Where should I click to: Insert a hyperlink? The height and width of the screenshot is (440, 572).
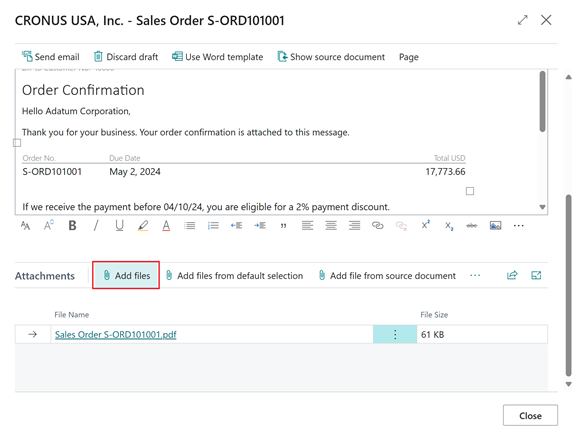378,225
